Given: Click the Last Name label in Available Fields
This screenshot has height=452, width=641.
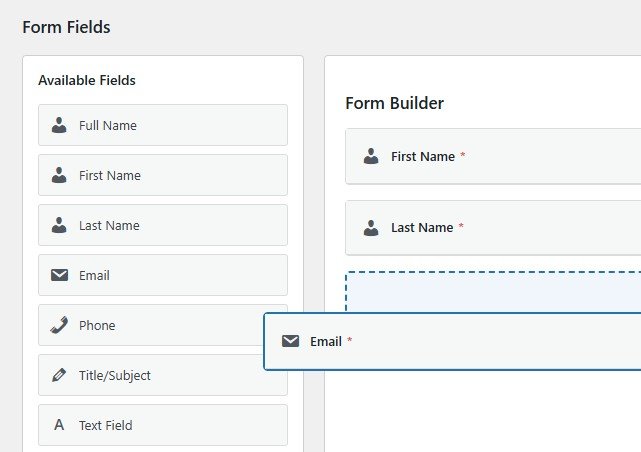Looking at the screenshot, I should point(109,225).
